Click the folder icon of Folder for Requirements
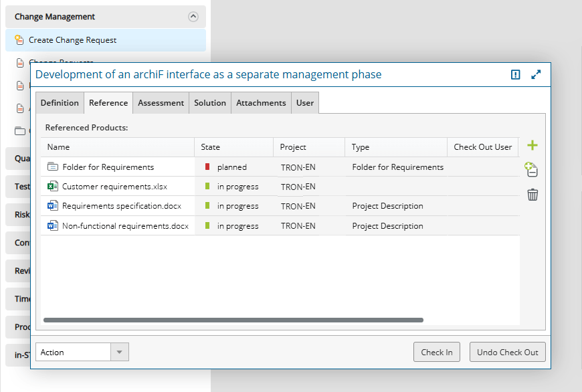582x392 pixels. [x=53, y=167]
